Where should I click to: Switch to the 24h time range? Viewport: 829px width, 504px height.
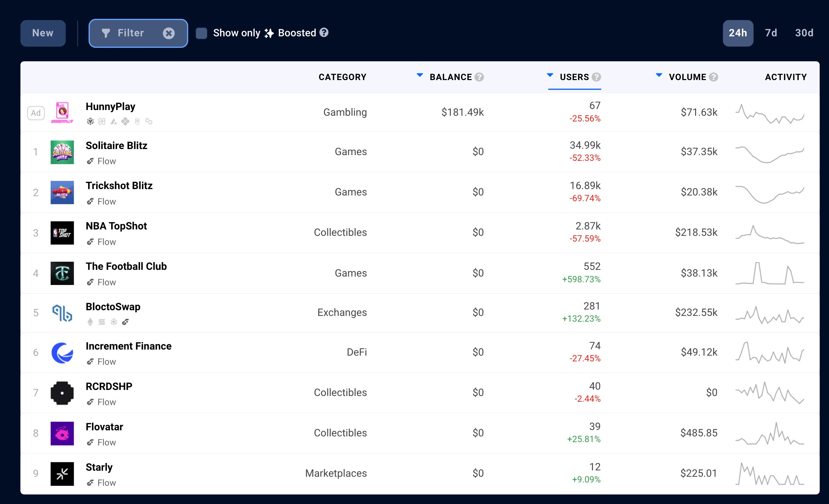pos(738,33)
